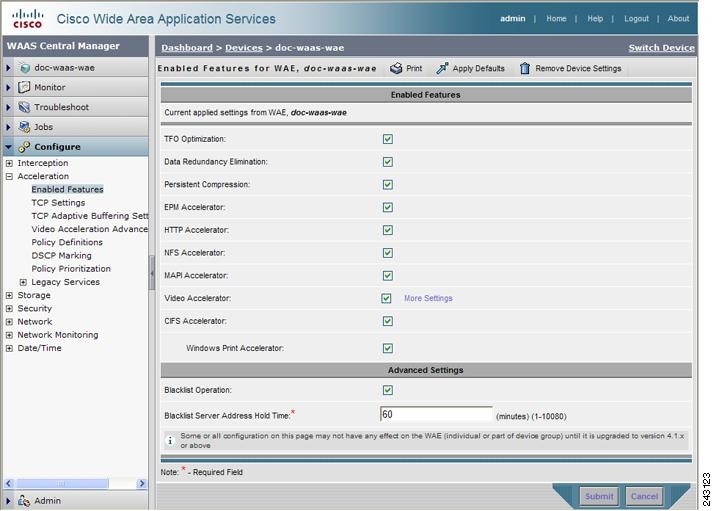Click sidebar horizontal scrollbar right arrow
Screen dimensions: 712x511
pyautogui.click(x=142, y=483)
